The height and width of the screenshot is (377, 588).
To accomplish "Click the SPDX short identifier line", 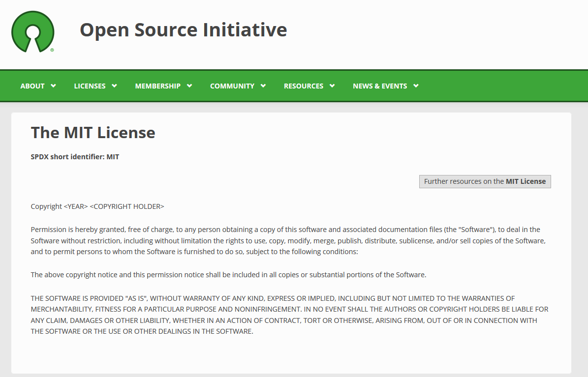I will 75,157.
